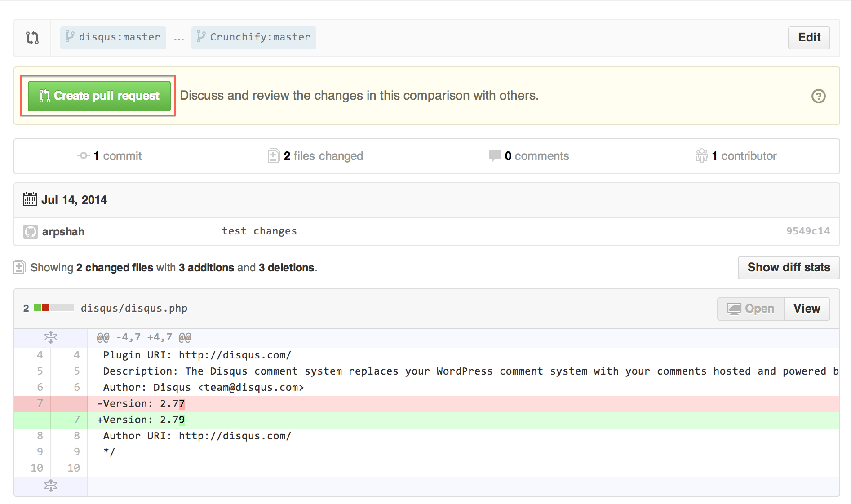Open the 0 comments tab
Image resolution: width=851 pixels, height=504 pixels.
pos(529,156)
